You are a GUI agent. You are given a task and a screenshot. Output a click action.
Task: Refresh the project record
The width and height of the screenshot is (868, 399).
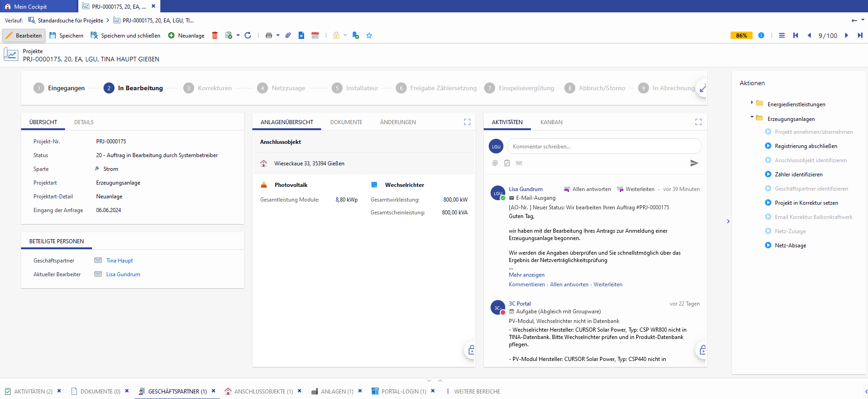pyautogui.click(x=248, y=35)
